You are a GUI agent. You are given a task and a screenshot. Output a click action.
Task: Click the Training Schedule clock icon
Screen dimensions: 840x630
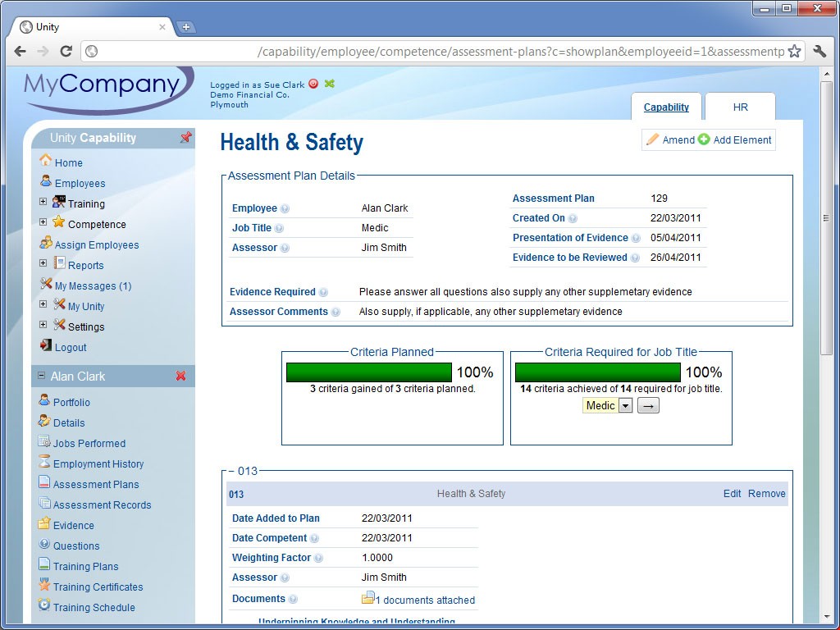coord(44,605)
